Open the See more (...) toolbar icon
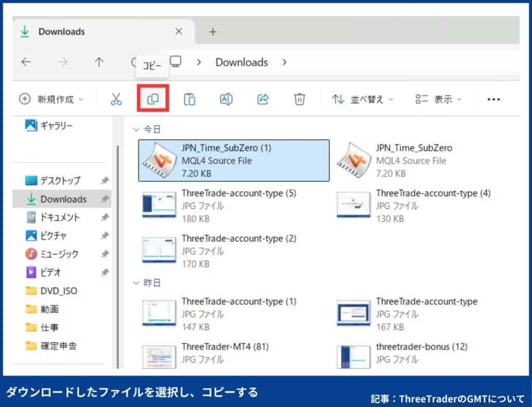The image size is (532, 407). pyautogui.click(x=494, y=99)
